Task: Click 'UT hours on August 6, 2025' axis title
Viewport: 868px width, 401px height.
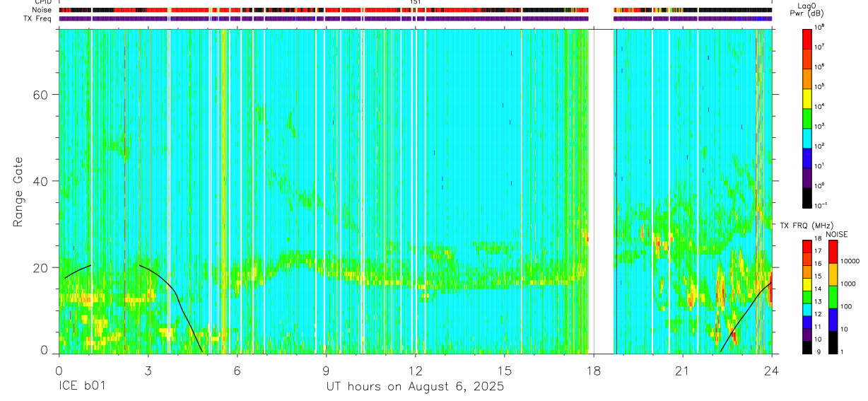Action: point(415,387)
